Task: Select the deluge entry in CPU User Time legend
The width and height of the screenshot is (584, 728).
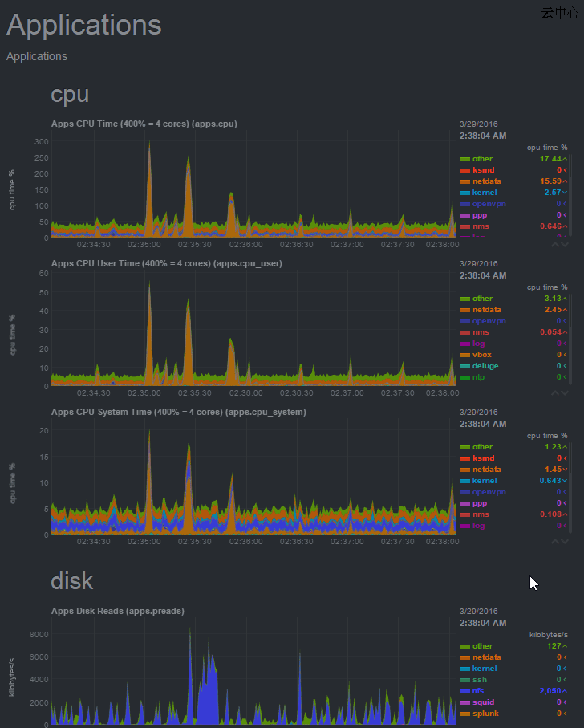Action: [x=485, y=366]
